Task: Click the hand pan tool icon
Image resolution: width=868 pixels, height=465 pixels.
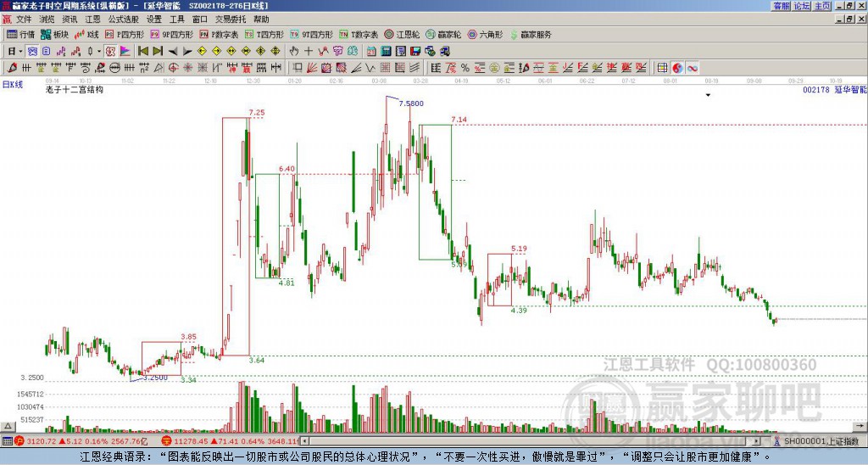Action: pyautogui.click(x=294, y=52)
